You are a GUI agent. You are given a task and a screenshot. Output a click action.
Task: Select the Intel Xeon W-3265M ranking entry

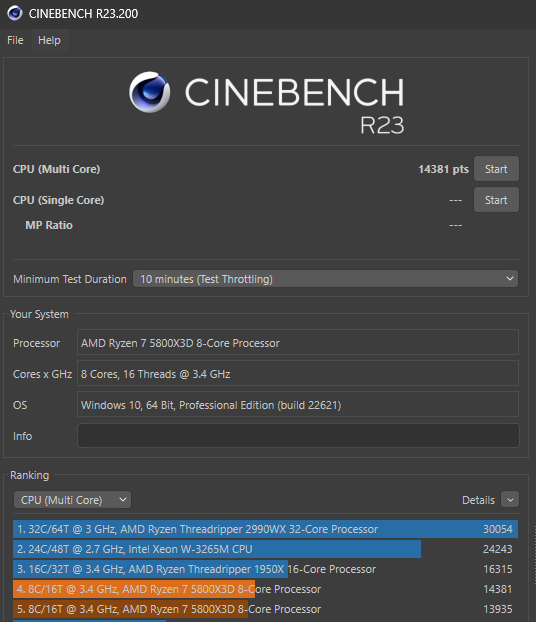click(x=265, y=549)
